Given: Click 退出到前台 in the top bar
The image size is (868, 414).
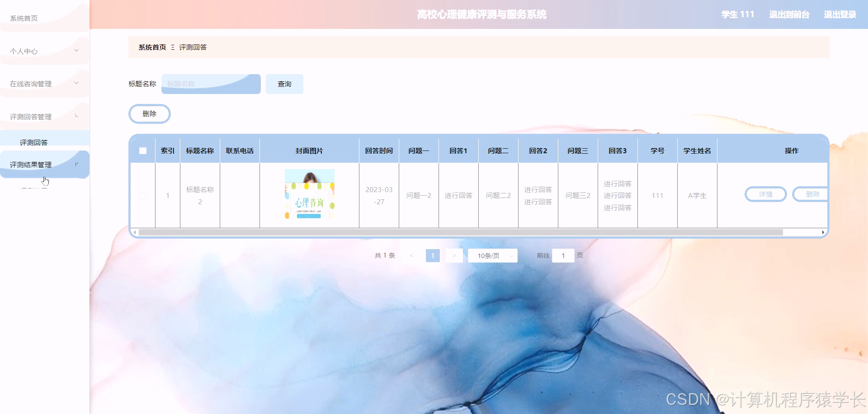Looking at the screenshot, I should pos(789,14).
